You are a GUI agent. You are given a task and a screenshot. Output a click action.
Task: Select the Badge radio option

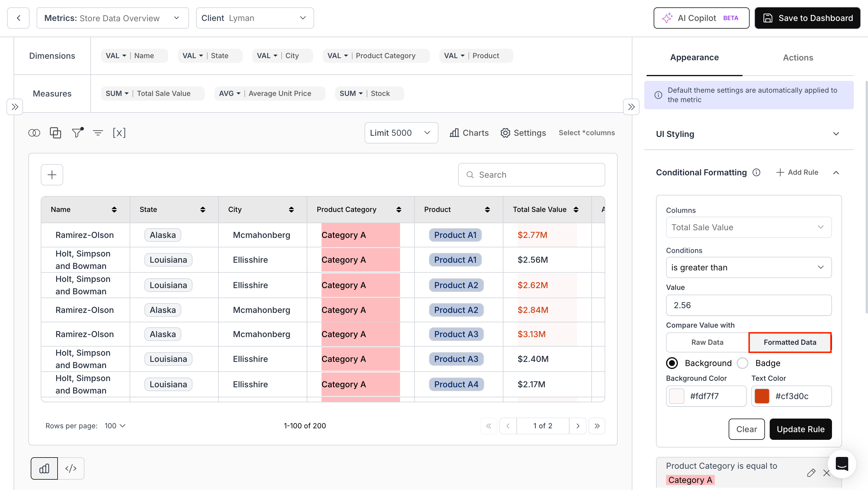743,363
